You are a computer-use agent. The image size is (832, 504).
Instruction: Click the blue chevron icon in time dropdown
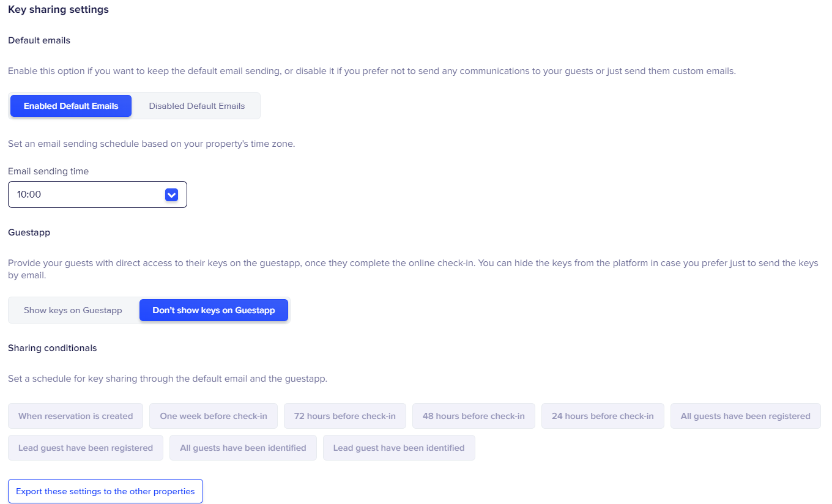pyautogui.click(x=171, y=195)
